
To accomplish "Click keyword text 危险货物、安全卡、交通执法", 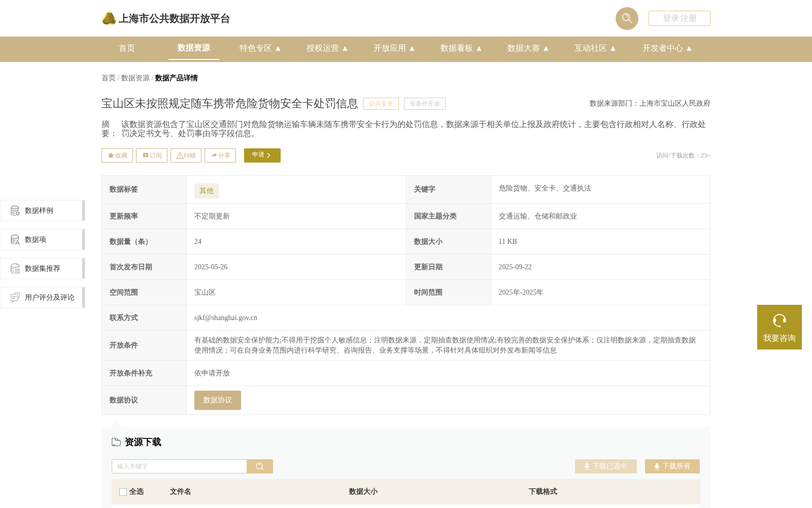I will (x=545, y=188).
